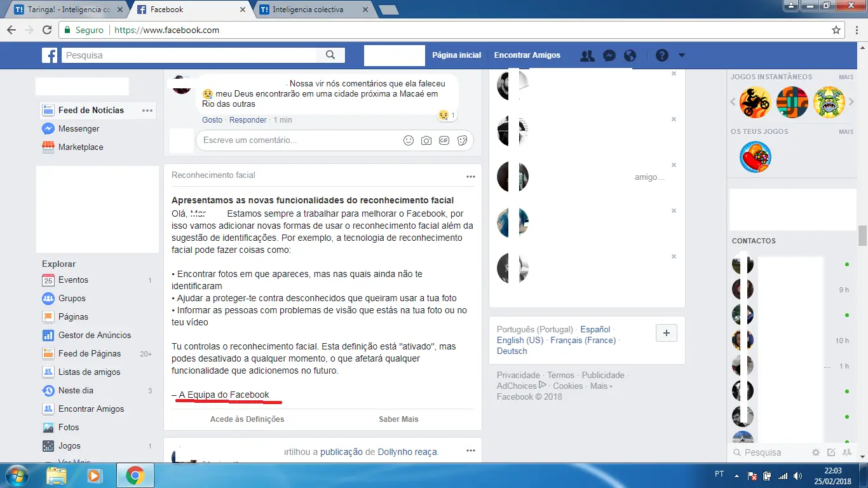Viewport: 868px width, 488px height.
Task: Open File Explorer from the taskbar
Action: (x=57, y=475)
